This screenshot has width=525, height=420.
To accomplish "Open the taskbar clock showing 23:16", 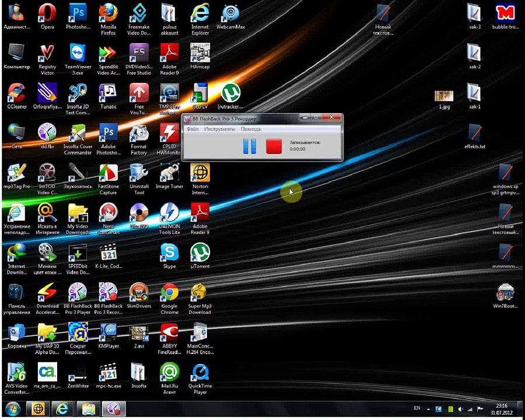I will pos(502,409).
